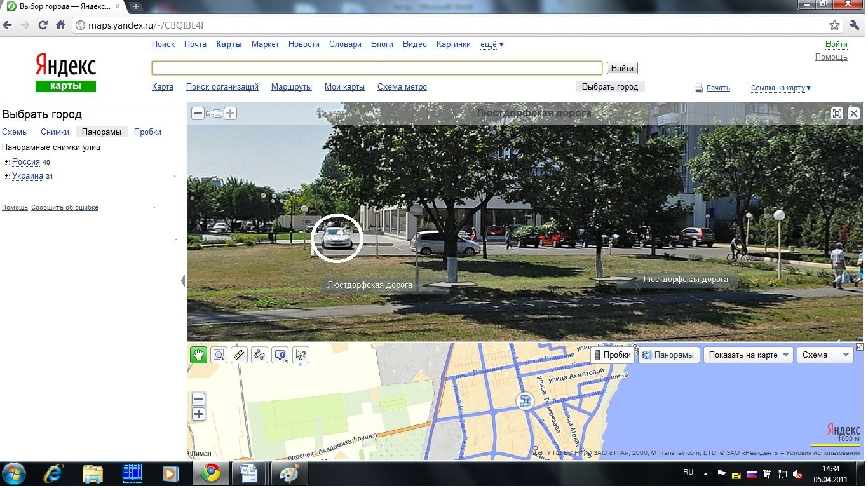This screenshot has width=868, height=488.
Task: Expand the Украина city list
Action: point(6,176)
